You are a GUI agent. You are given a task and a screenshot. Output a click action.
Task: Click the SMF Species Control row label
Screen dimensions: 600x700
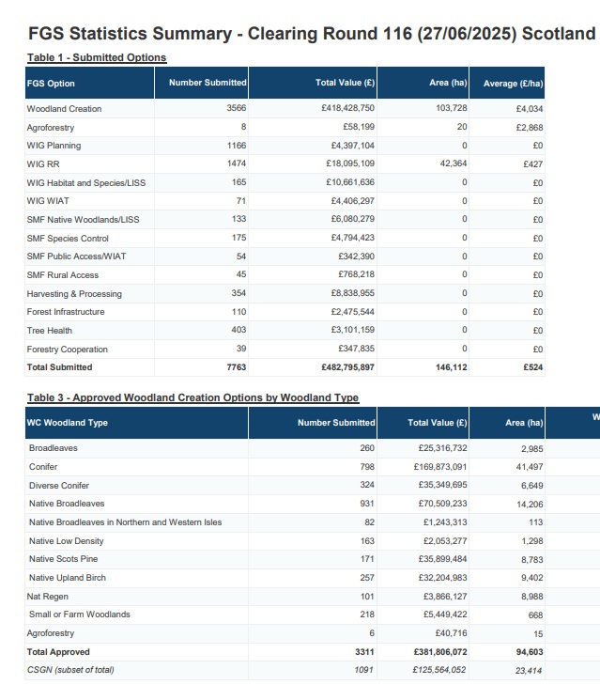(68, 239)
